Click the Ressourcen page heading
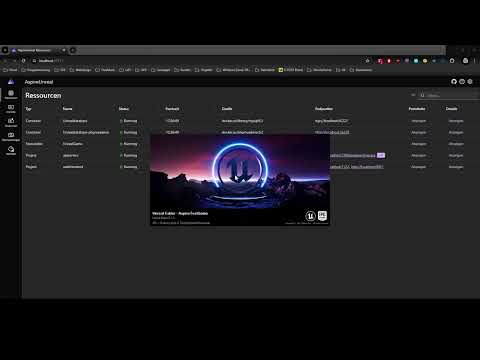This screenshot has width=480, height=360. [x=43, y=95]
